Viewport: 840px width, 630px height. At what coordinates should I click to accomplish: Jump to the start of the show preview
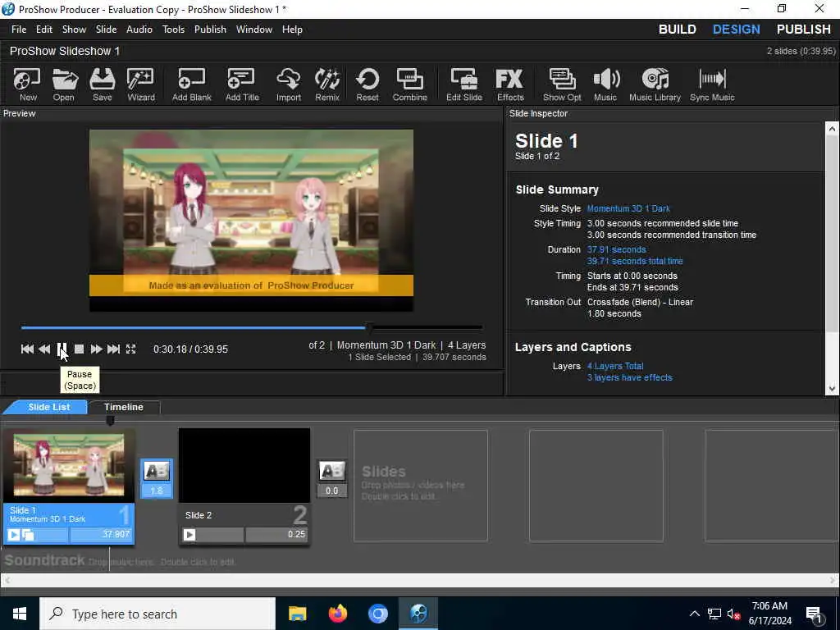pyautogui.click(x=27, y=349)
